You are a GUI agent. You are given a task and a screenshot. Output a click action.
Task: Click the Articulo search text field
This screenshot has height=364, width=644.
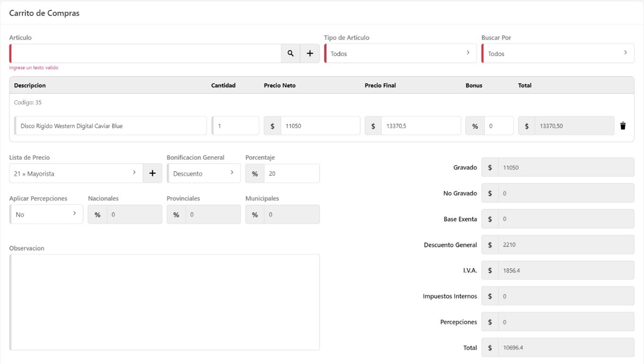coord(146,54)
